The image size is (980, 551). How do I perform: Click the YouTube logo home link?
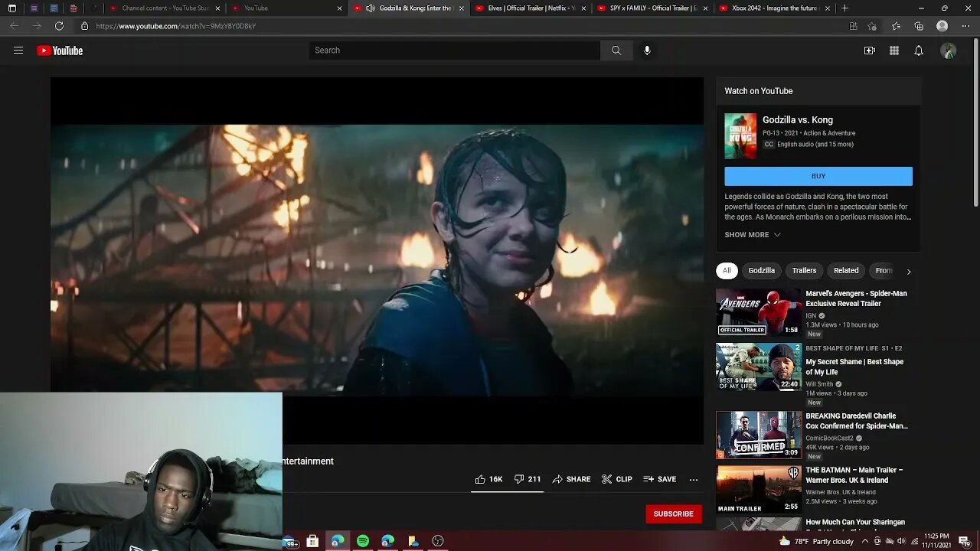tap(60, 51)
